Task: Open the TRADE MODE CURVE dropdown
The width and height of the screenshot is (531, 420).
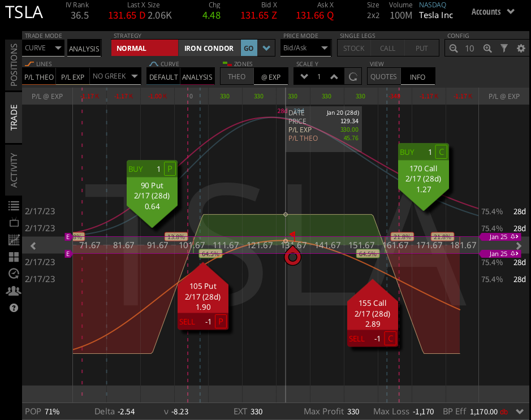Action: (x=42, y=48)
